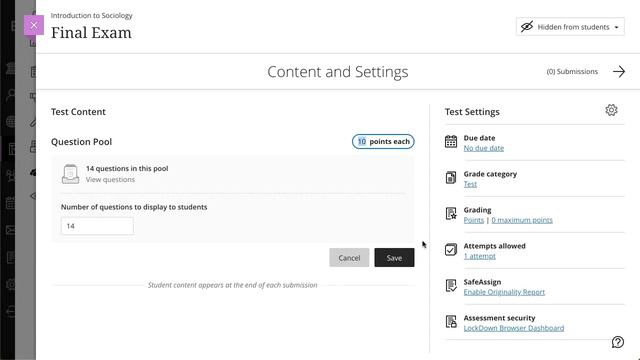Image resolution: width=640 pixels, height=360 pixels.
Task: Go to Submissions with the arrow icon
Action: point(619,71)
